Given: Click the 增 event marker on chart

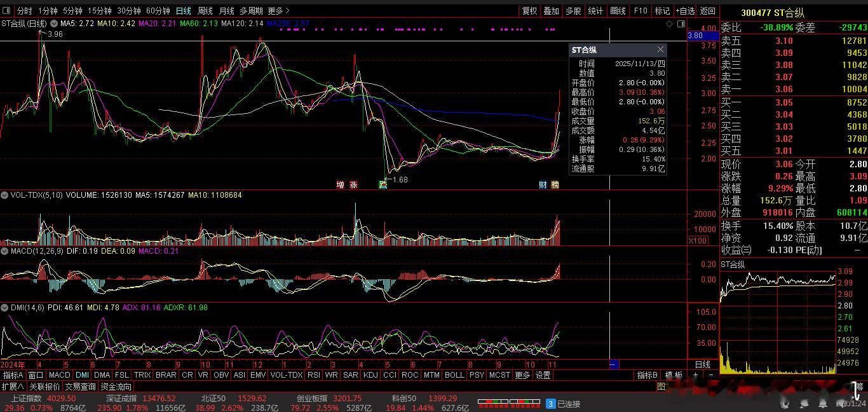Looking at the screenshot, I should point(341,184).
